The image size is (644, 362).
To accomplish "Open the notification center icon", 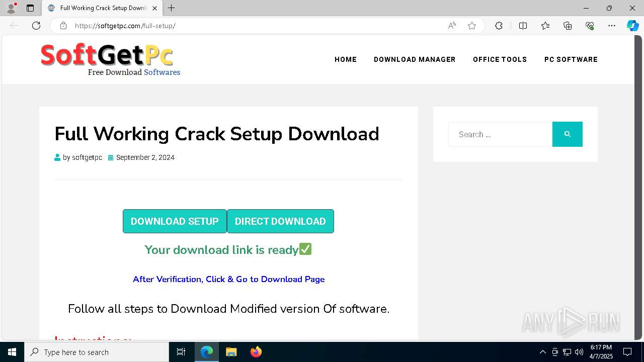I will pyautogui.click(x=627, y=352).
